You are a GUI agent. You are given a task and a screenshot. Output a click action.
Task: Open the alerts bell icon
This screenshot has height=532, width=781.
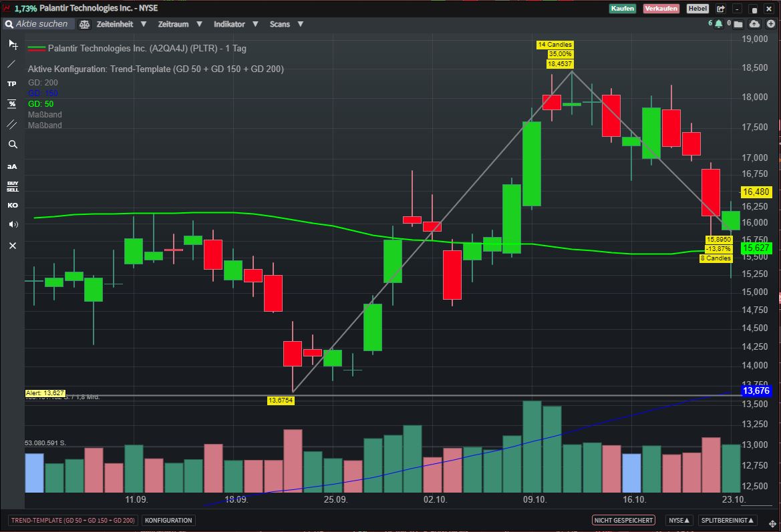coord(719,24)
